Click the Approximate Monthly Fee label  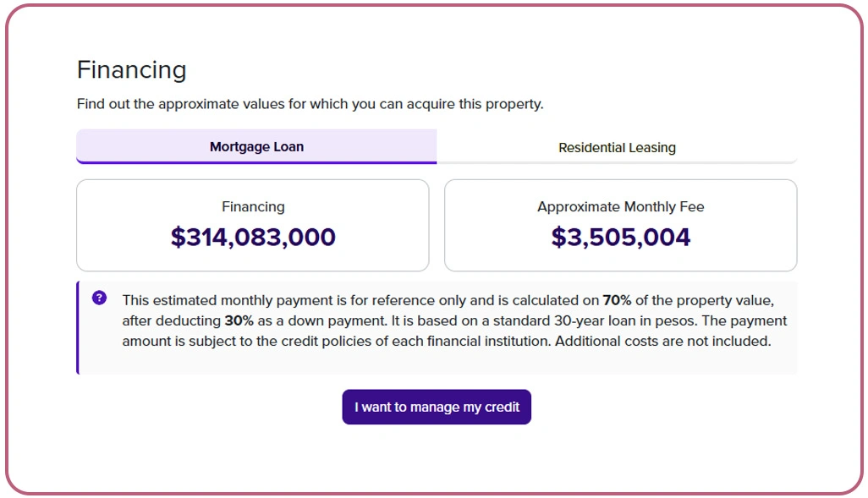click(x=620, y=206)
